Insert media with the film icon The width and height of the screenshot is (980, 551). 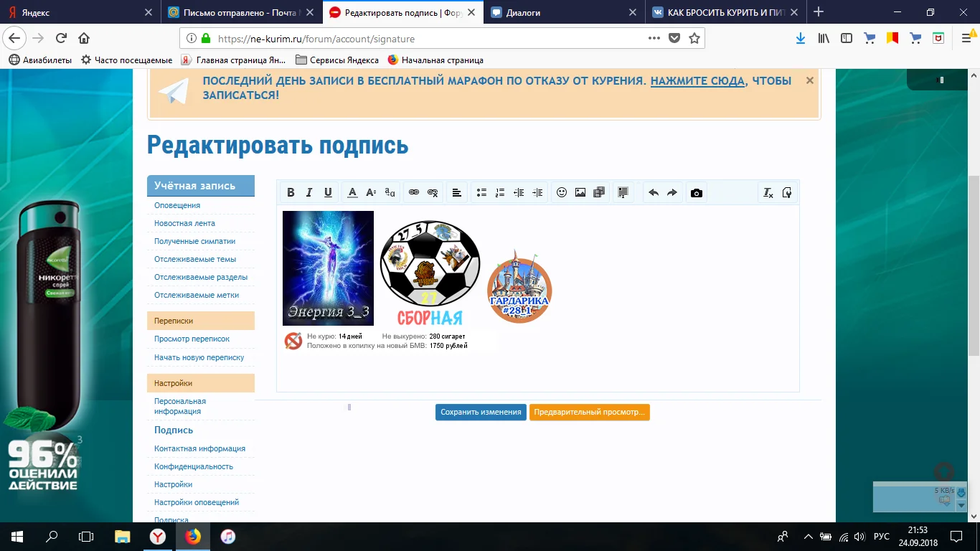click(x=599, y=192)
